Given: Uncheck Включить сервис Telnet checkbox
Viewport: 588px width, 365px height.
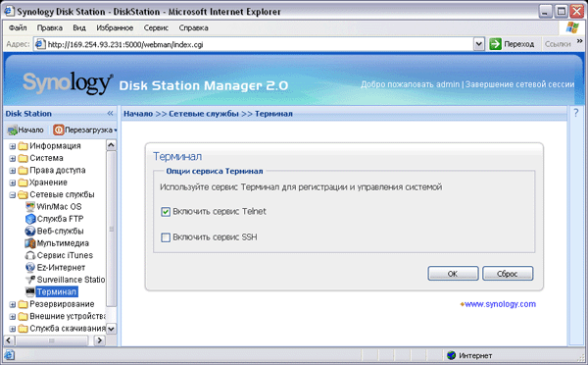Looking at the screenshot, I should coord(166,212).
